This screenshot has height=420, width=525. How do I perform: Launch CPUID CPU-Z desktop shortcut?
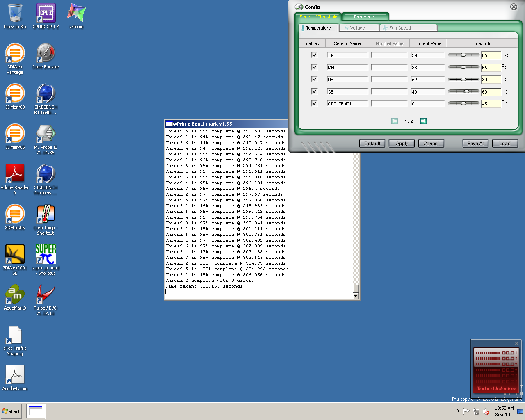(46, 16)
